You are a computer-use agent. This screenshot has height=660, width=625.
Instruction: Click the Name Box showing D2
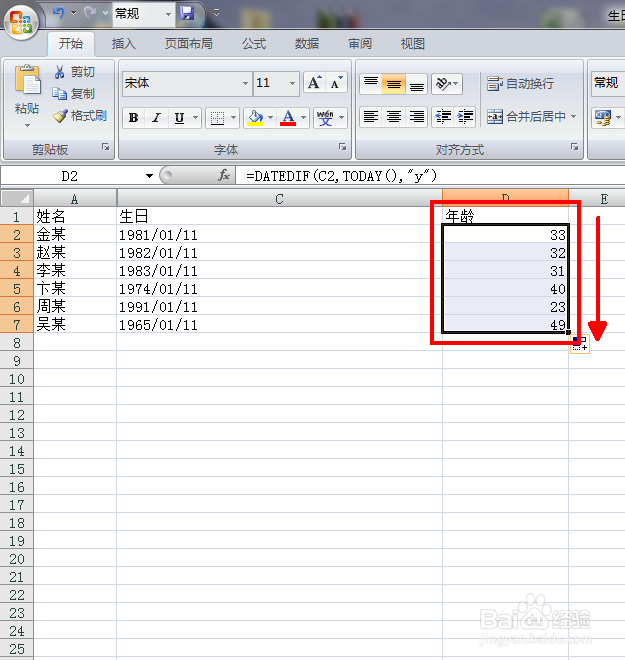pyautogui.click(x=70, y=176)
